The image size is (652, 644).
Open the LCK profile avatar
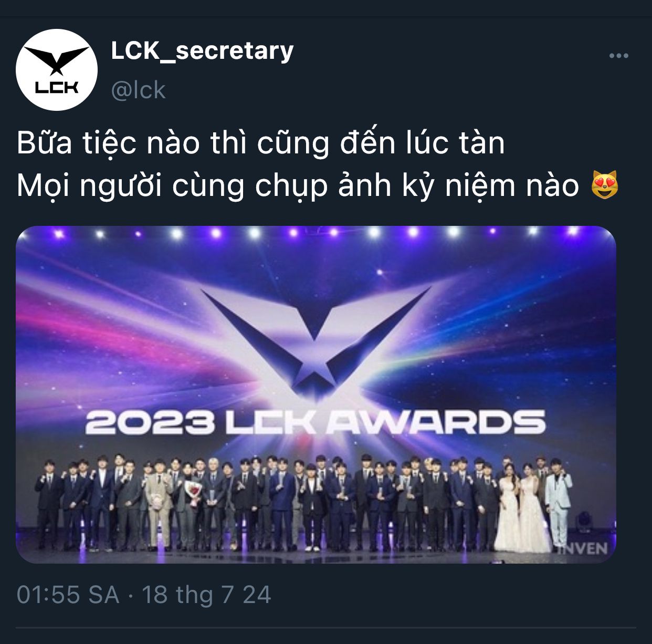57,70
